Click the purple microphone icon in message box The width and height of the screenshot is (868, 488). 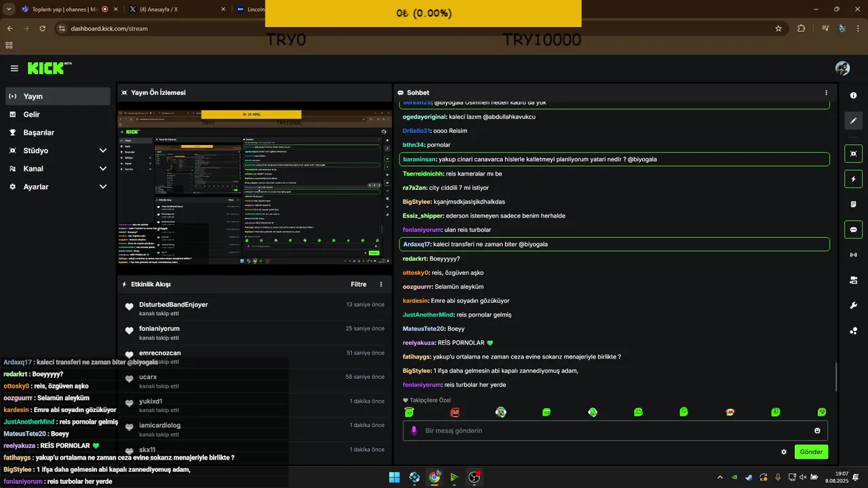coord(414,430)
